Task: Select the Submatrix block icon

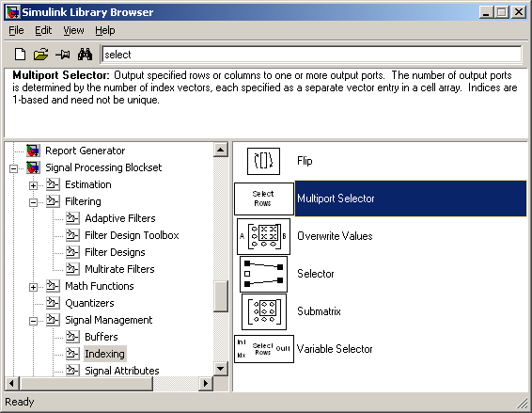Action: click(x=263, y=311)
